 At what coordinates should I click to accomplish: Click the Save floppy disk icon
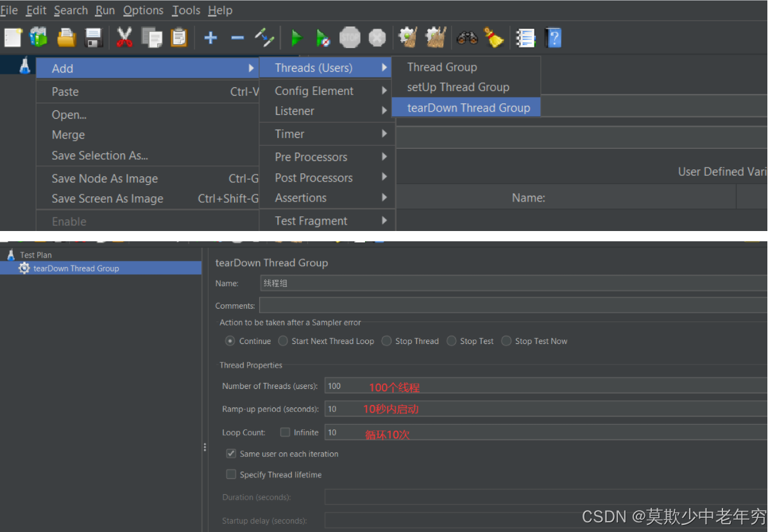94,38
